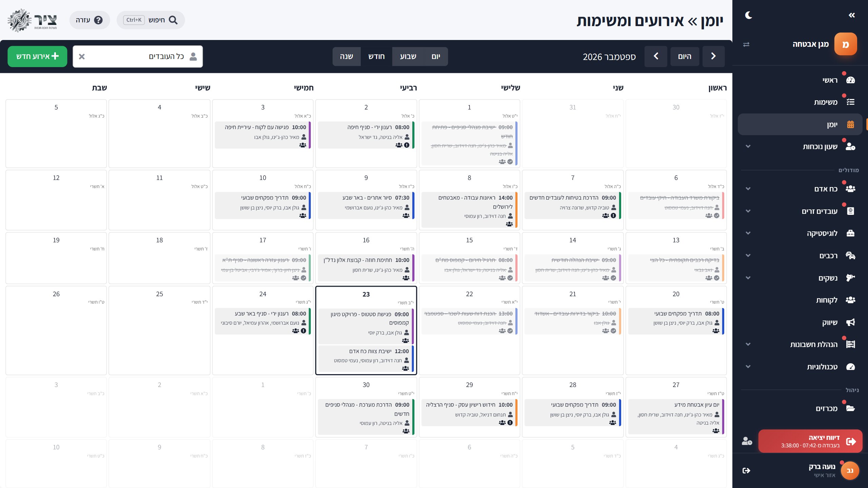Open הנהלת חשבונות abacus icon
The image size is (868, 488).
pos(850,344)
